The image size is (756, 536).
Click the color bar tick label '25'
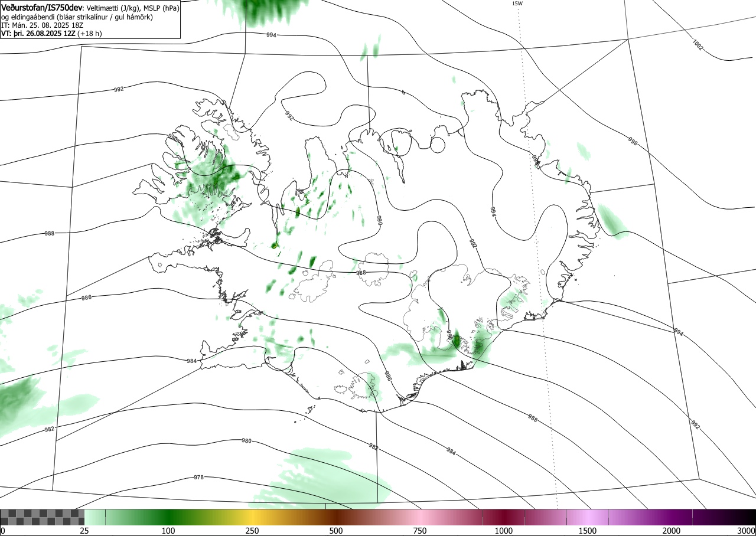tap(84, 531)
